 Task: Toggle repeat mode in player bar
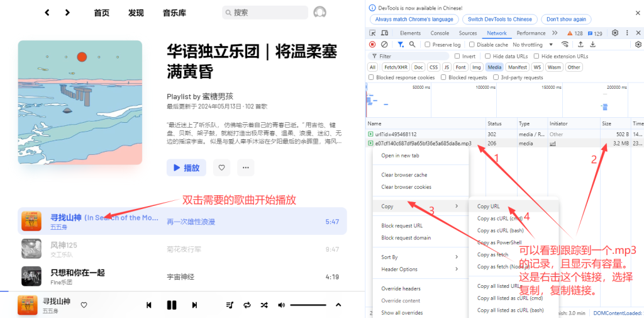(x=247, y=305)
